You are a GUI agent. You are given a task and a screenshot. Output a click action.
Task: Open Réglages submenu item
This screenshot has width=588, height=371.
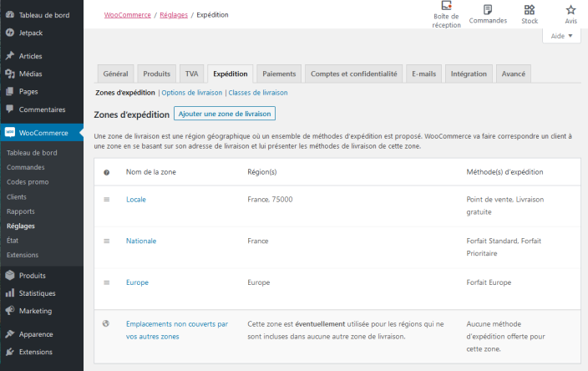[x=21, y=226]
